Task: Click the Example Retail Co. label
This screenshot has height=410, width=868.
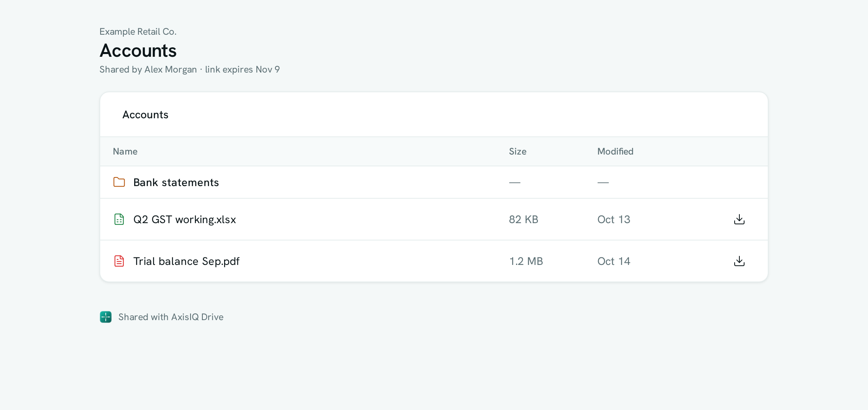Action: [138, 32]
